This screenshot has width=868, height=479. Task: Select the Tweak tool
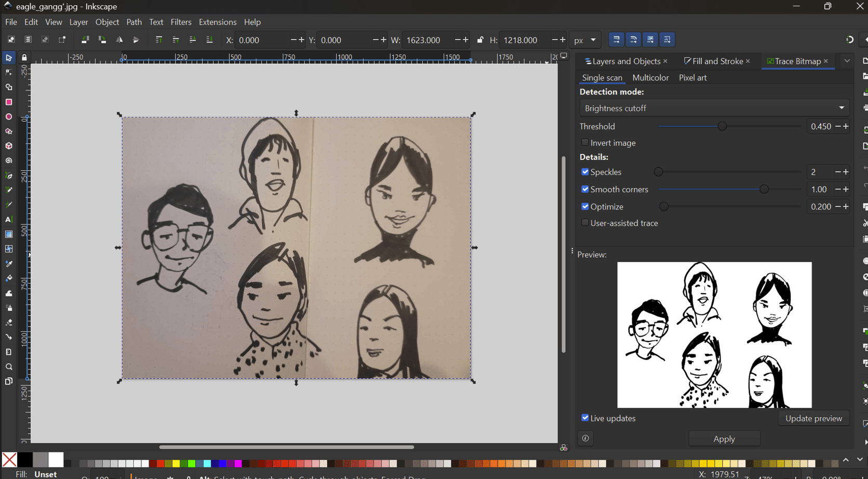click(9, 293)
